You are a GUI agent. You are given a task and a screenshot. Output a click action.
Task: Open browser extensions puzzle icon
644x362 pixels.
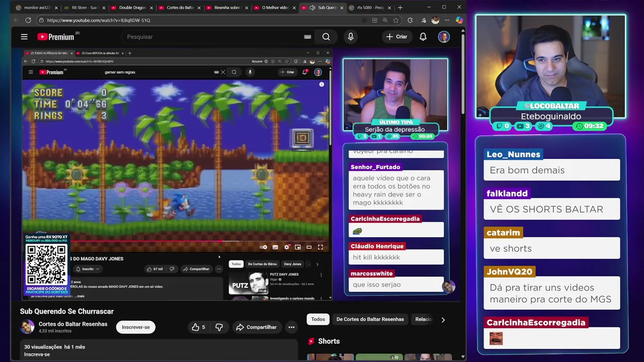click(x=410, y=20)
